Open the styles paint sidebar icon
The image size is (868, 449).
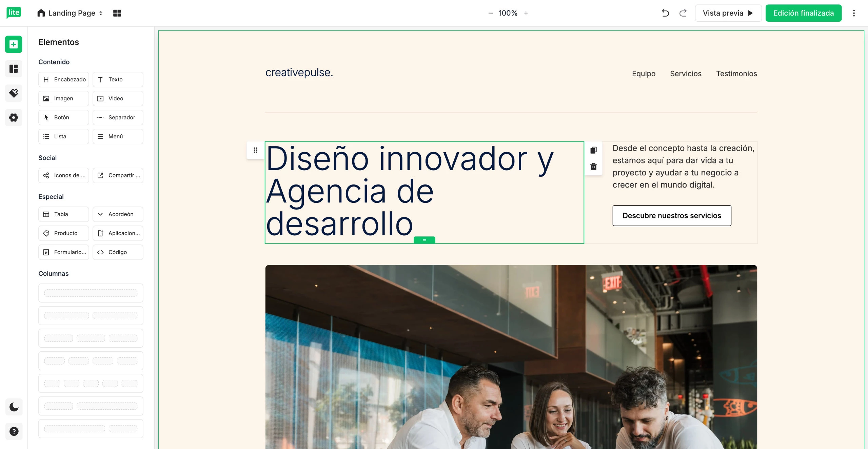14,93
